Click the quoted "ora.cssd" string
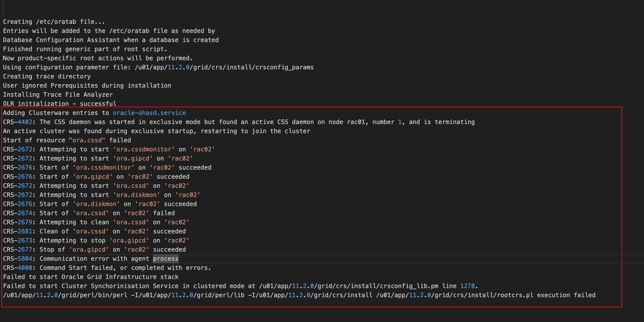This screenshot has height=322, width=644. (x=87, y=140)
